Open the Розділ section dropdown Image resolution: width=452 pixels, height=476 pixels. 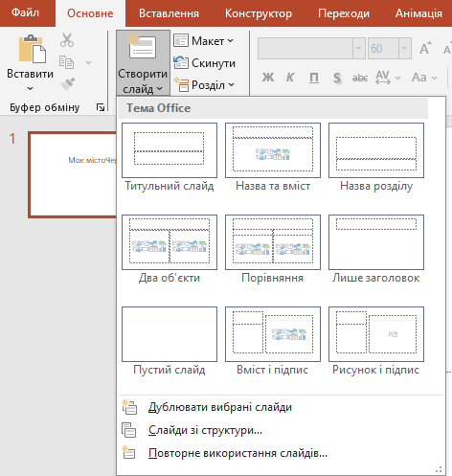point(204,85)
